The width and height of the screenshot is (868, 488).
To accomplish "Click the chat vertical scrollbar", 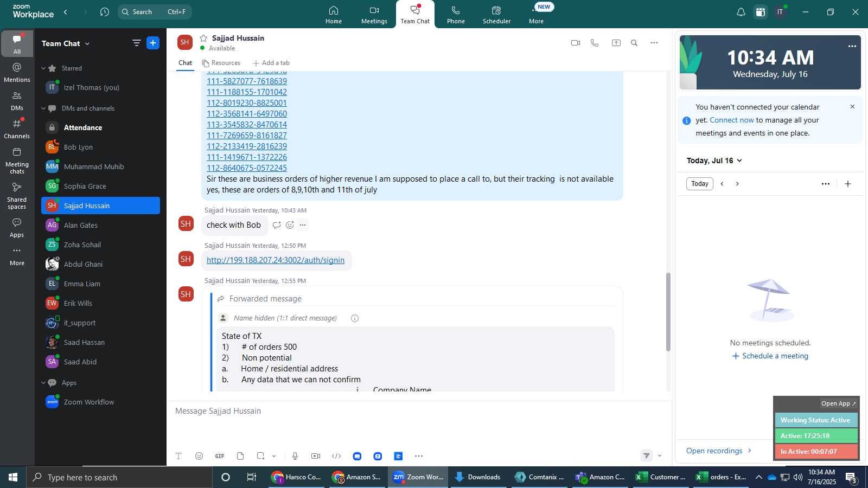I will pyautogui.click(x=668, y=312).
